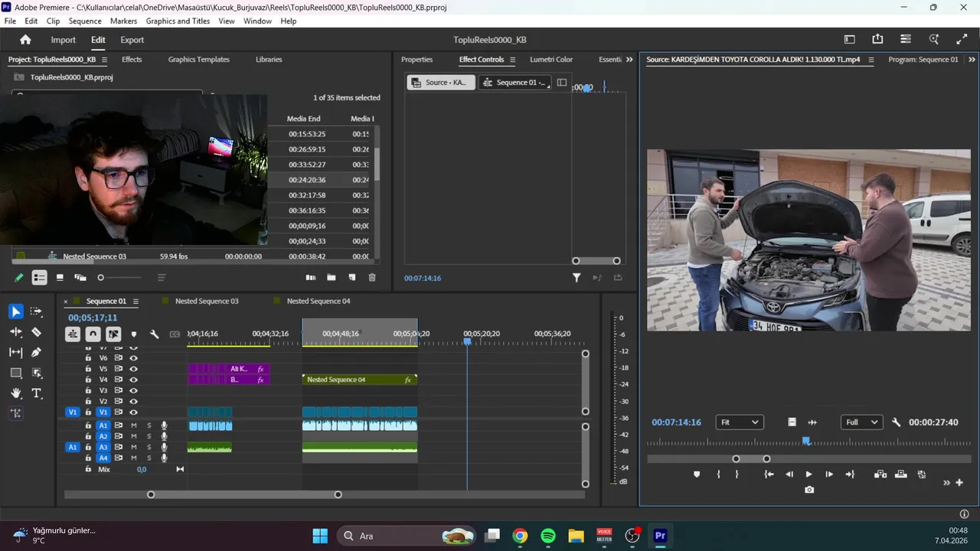The width and height of the screenshot is (980, 551).
Task: Open the source monitor button editor plus
Action: (959, 482)
